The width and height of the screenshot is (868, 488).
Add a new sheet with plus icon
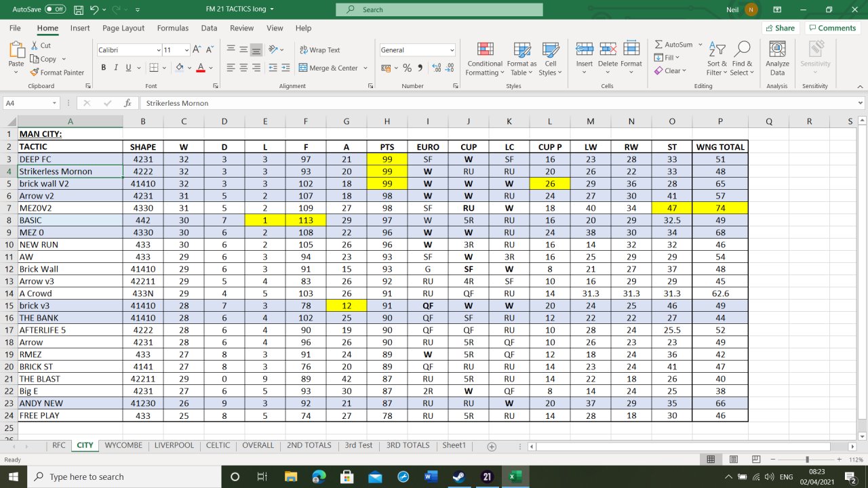click(x=492, y=446)
